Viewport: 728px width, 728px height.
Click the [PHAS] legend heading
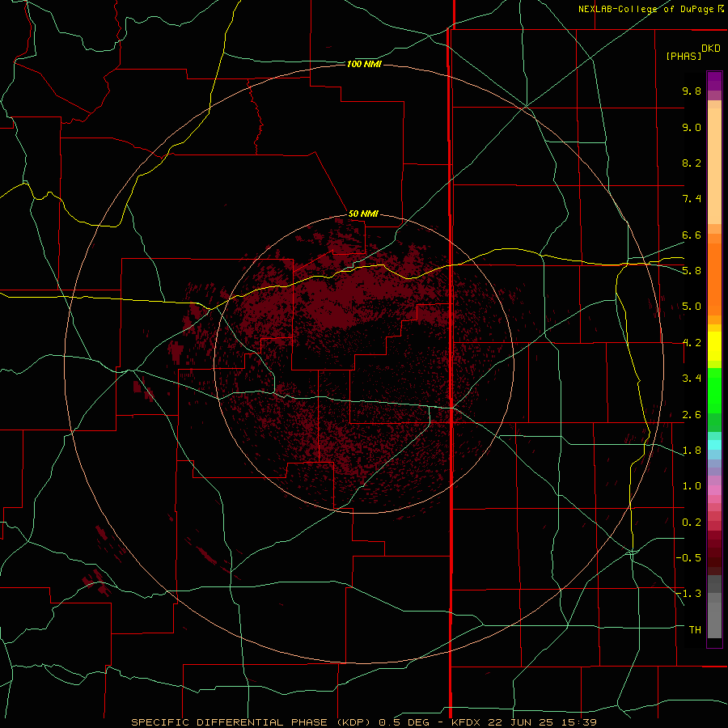[x=684, y=56]
